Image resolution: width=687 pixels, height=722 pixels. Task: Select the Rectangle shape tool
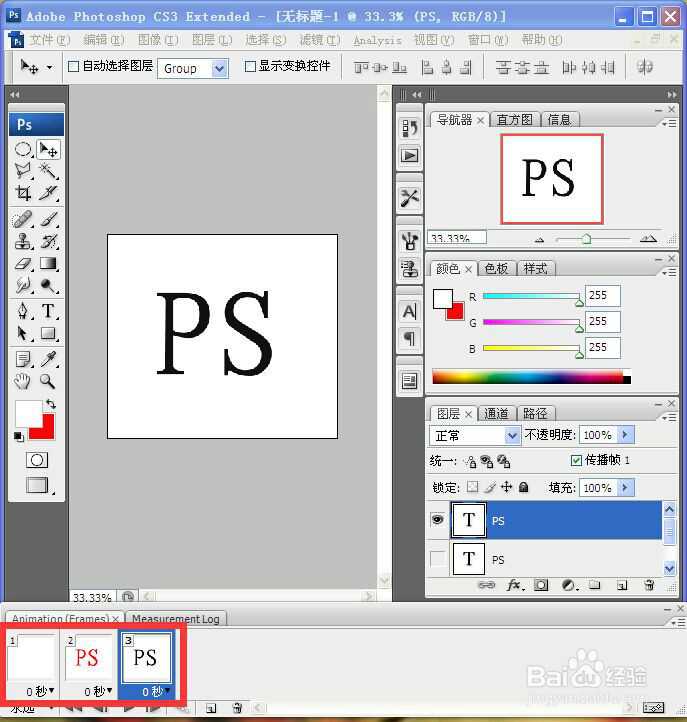pyautogui.click(x=48, y=332)
